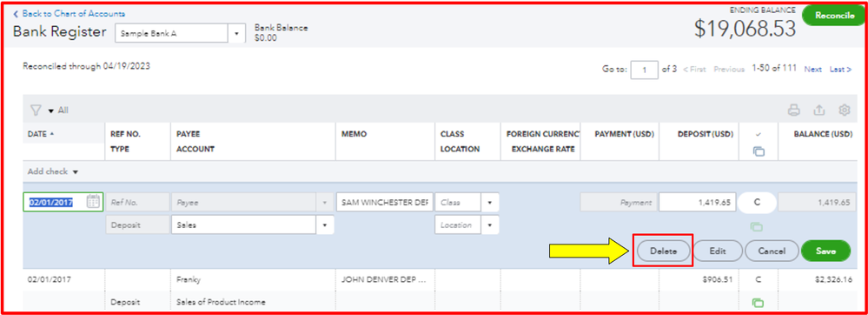Click the print register icon
This screenshot has width=868, height=315.
point(794,111)
